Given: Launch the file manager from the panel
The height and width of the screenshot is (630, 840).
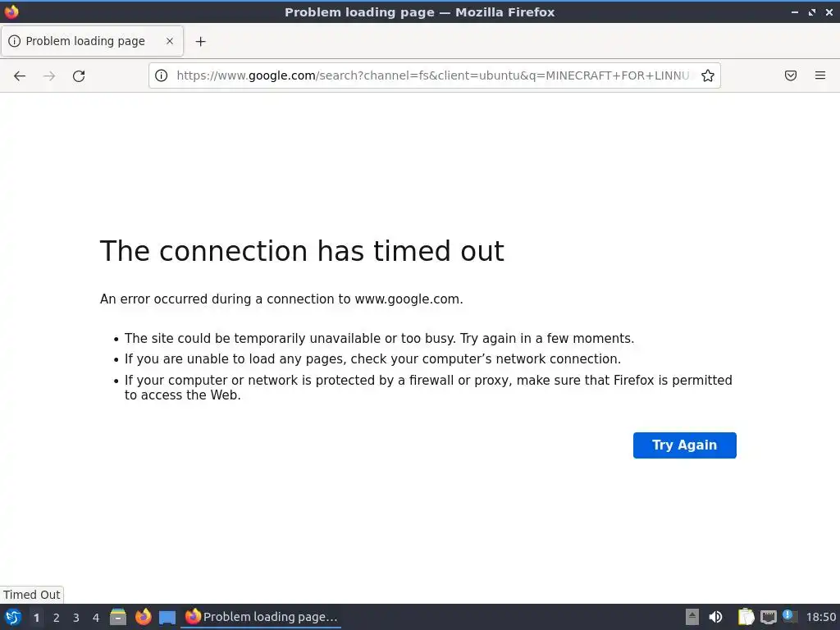Looking at the screenshot, I should [118, 617].
